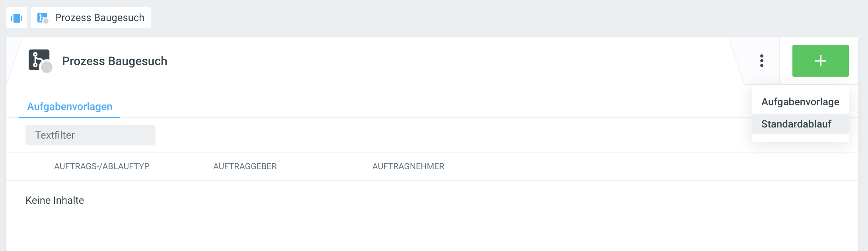Viewport: 868px width, 251px height.
Task: Click the Keine Inhalte empty-state text
Action: pyautogui.click(x=55, y=200)
